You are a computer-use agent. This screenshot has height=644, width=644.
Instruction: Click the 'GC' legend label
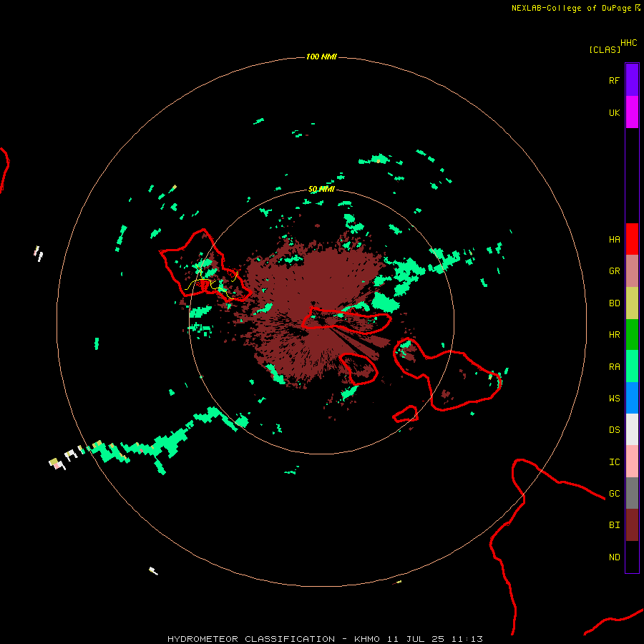[614, 494]
